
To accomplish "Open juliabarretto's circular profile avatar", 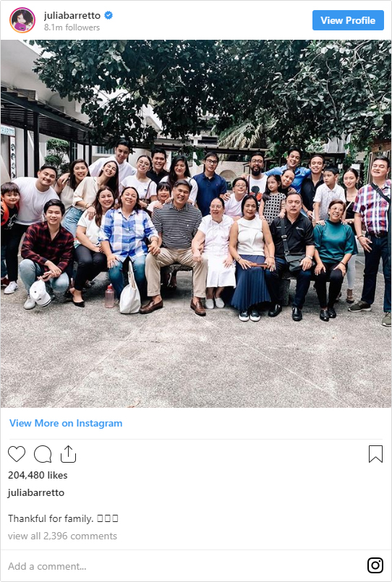I will pos(22,20).
